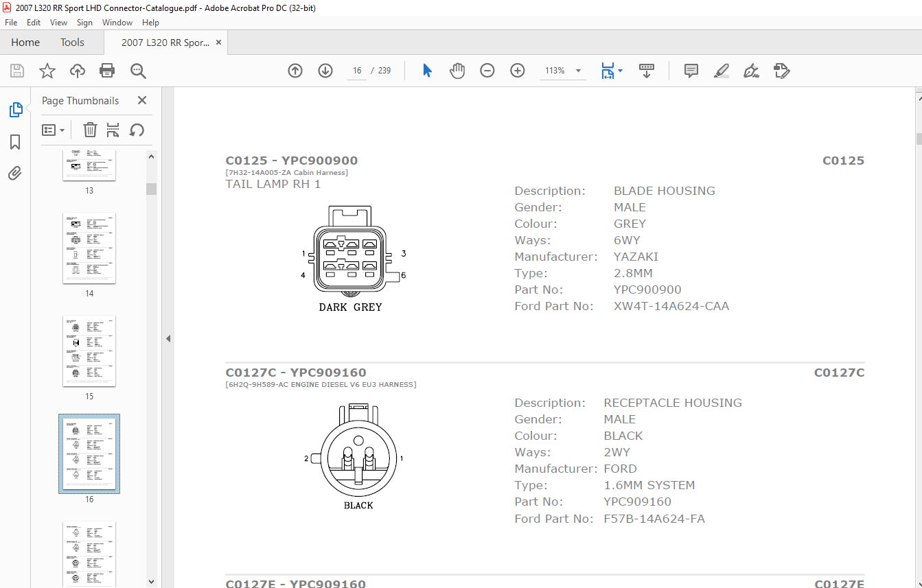The width and height of the screenshot is (922, 588).
Task: Click the 1.6MM SYSTEM type value
Action: (649, 485)
